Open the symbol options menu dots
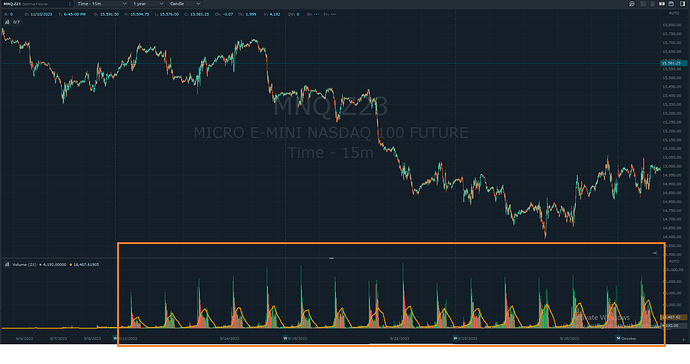 tap(70, 4)
